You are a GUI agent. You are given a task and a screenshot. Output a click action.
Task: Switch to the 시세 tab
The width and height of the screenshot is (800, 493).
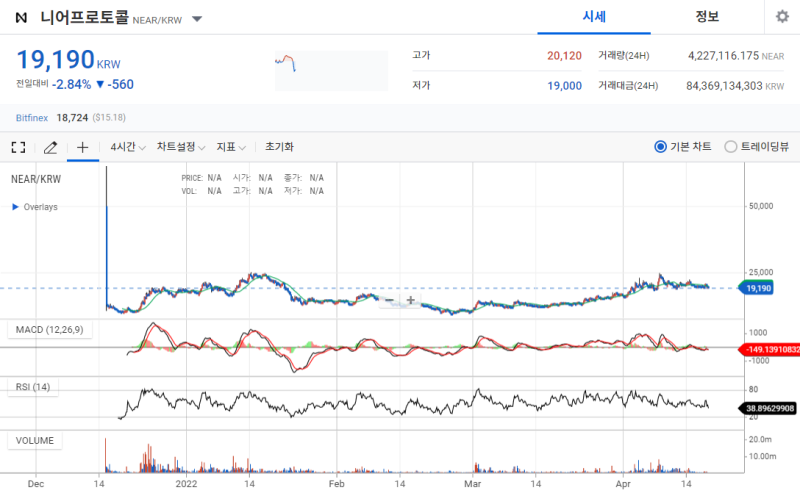click(594, 17)
